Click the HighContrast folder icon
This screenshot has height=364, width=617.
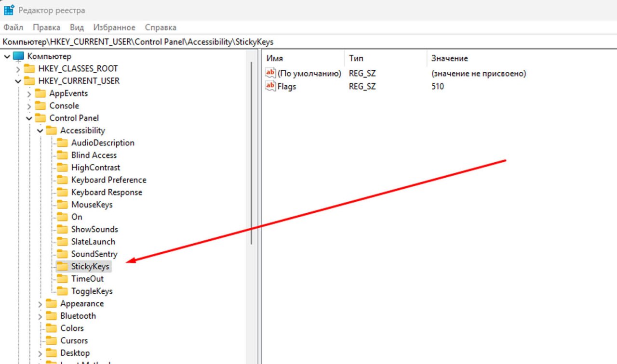(63, 168)
